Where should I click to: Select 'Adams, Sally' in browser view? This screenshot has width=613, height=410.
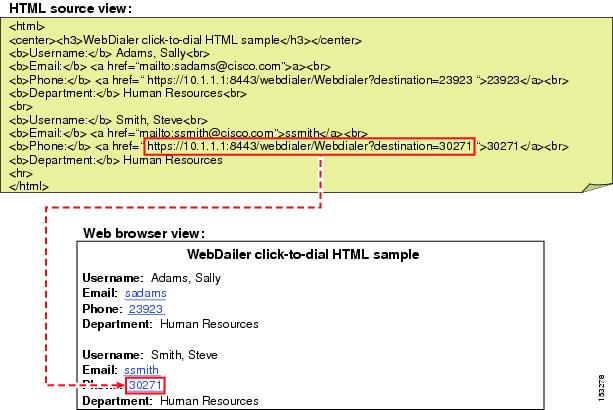click(186, 278)
